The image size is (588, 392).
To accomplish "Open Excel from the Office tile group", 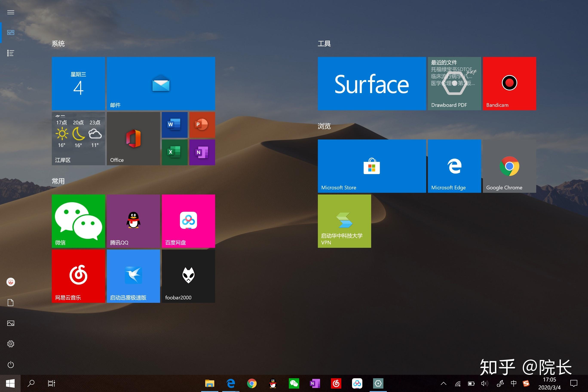I will click(x=174, y=152).
